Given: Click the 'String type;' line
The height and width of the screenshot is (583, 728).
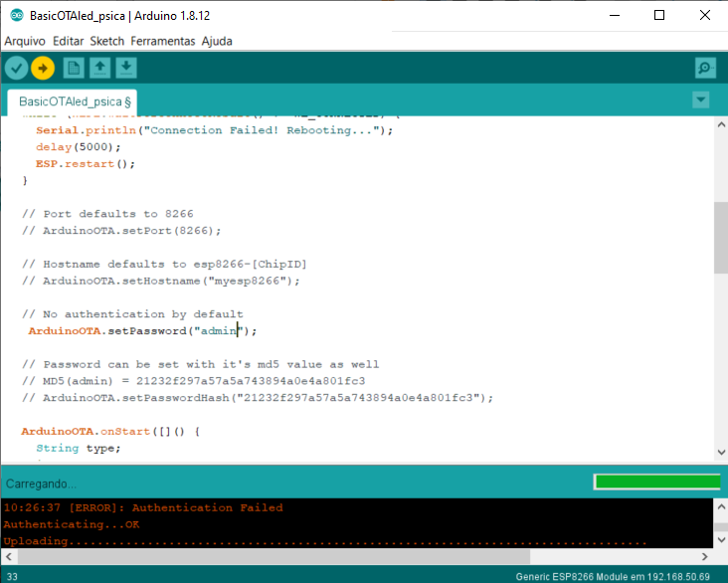Looking at the screenshot, I should pyautogui.click(x=78, y=448).
